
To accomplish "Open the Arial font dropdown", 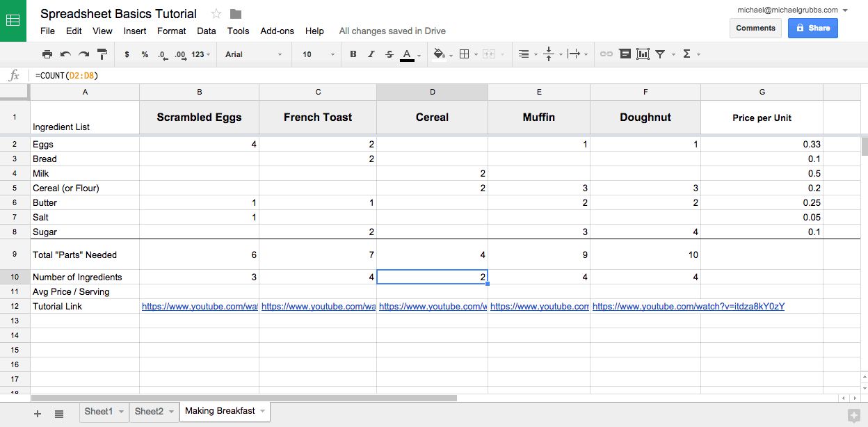I will coord(254,54).
